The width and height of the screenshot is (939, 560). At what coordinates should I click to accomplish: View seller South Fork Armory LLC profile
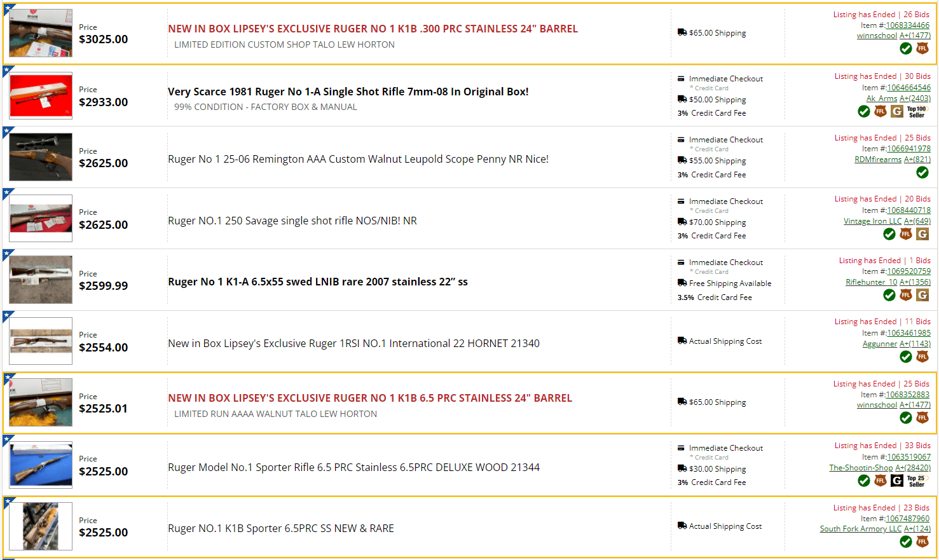pos(861,529)
